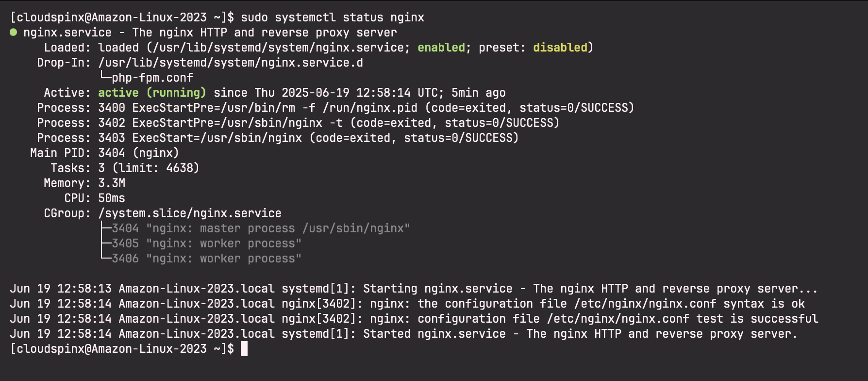Click the Main PID value 3404

tap(112, 153)
